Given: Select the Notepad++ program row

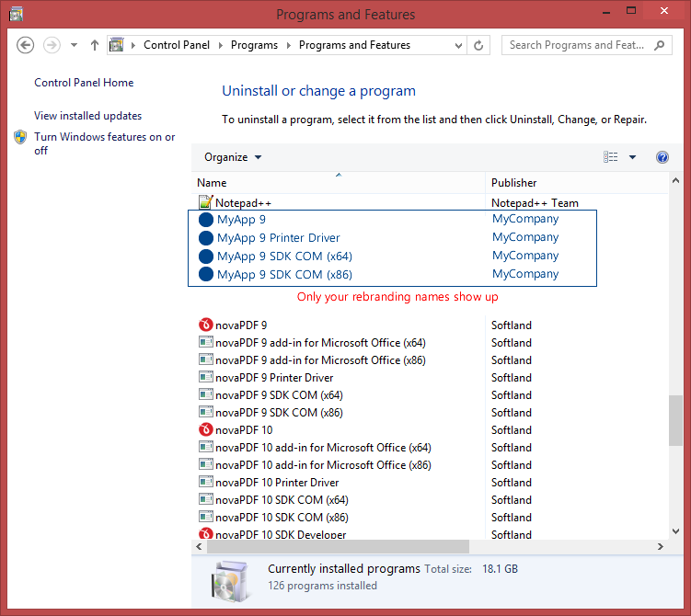Looking at the screenshot, I should coord(430,202).
